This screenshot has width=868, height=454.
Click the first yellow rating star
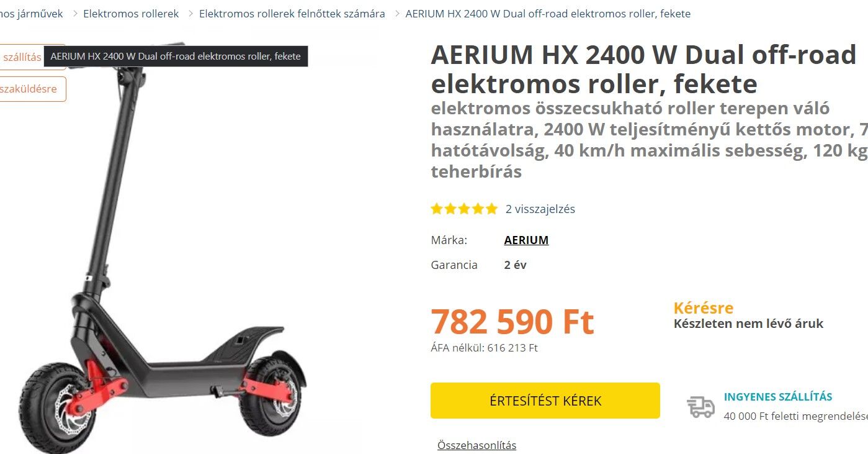click(x=437, y=209)
